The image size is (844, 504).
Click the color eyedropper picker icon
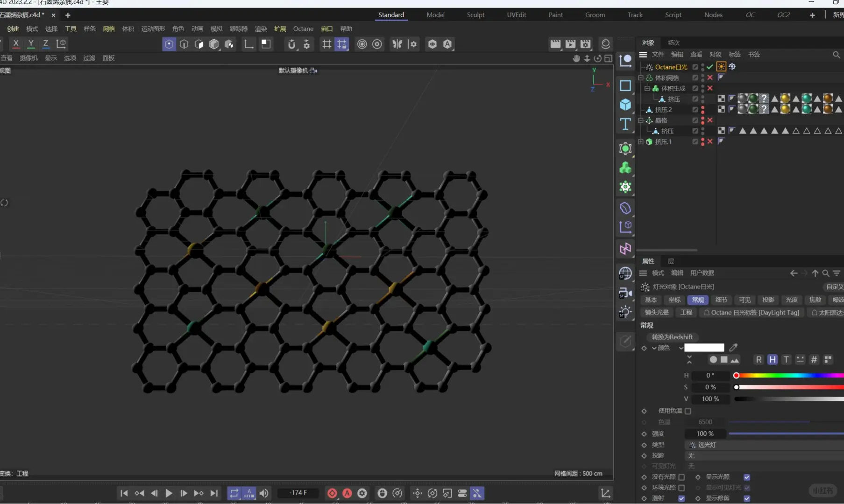pyautogui.click(x=733, y=348)
